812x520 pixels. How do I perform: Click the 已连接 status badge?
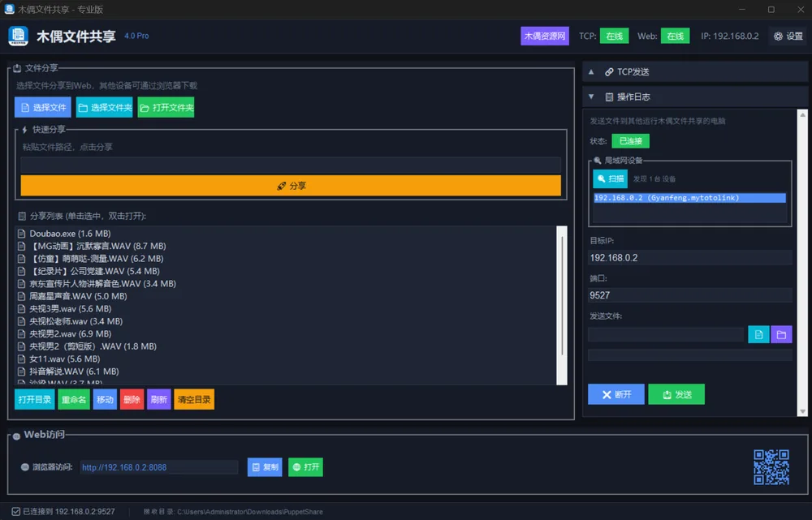(630, 140)
